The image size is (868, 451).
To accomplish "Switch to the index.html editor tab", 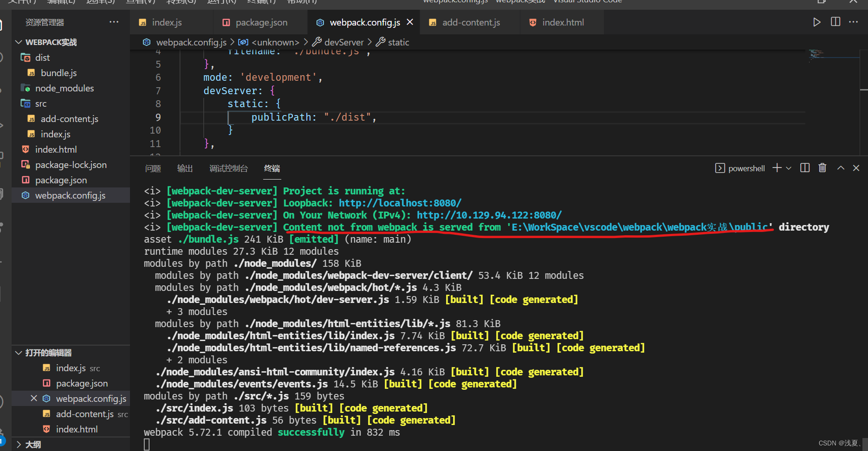I will point(557,22).
